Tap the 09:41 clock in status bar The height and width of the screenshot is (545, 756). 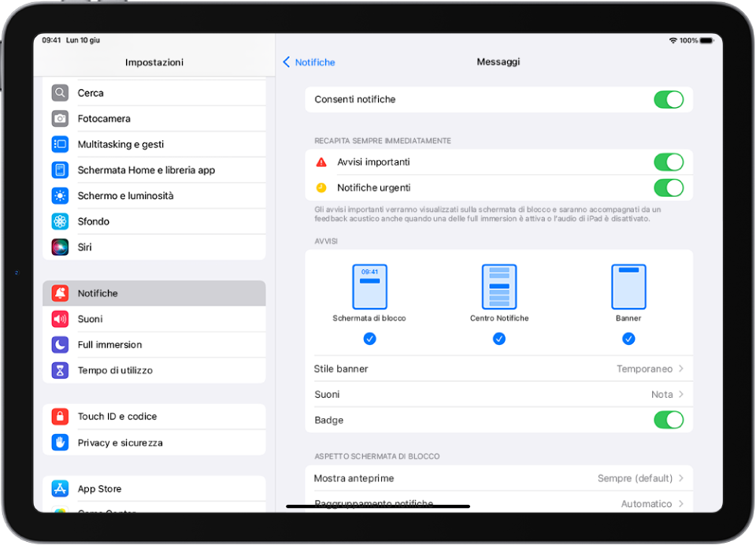point(51,40)
